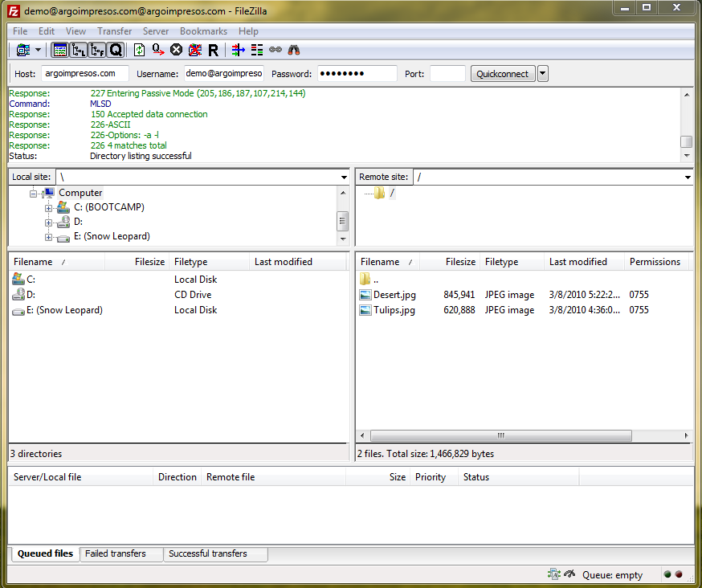Select the Tulips.jpg file icon

click(x=365, y=310)
